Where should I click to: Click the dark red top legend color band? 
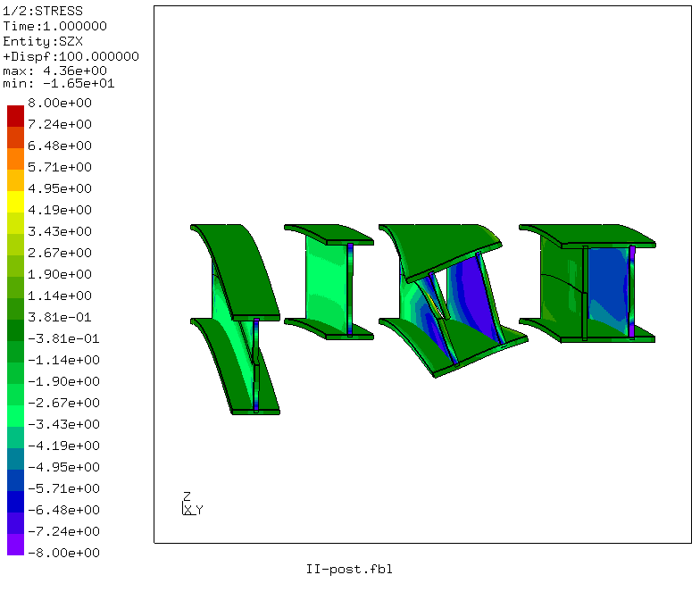coord(16,116)
